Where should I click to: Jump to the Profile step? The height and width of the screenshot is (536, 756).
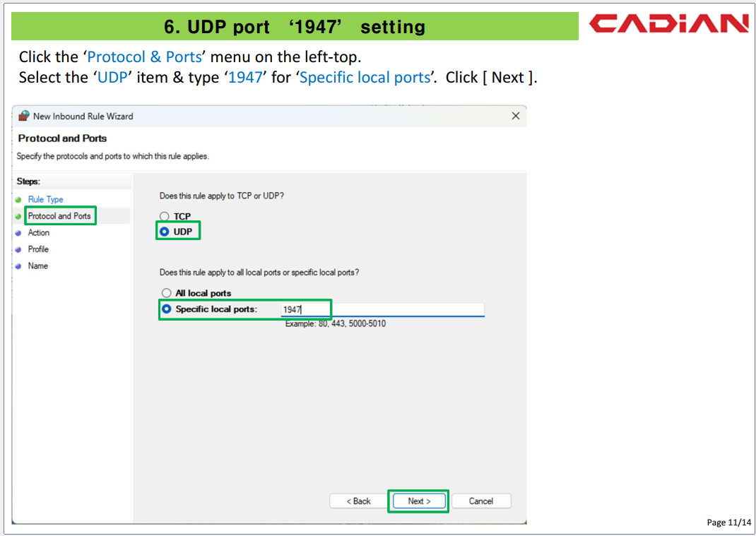tap(38, 249)
